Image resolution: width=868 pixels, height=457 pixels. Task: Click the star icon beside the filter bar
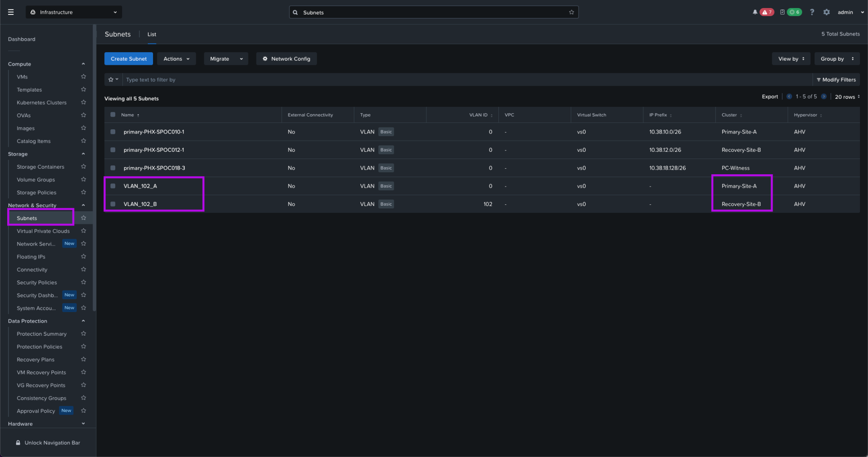click(111, 79)
